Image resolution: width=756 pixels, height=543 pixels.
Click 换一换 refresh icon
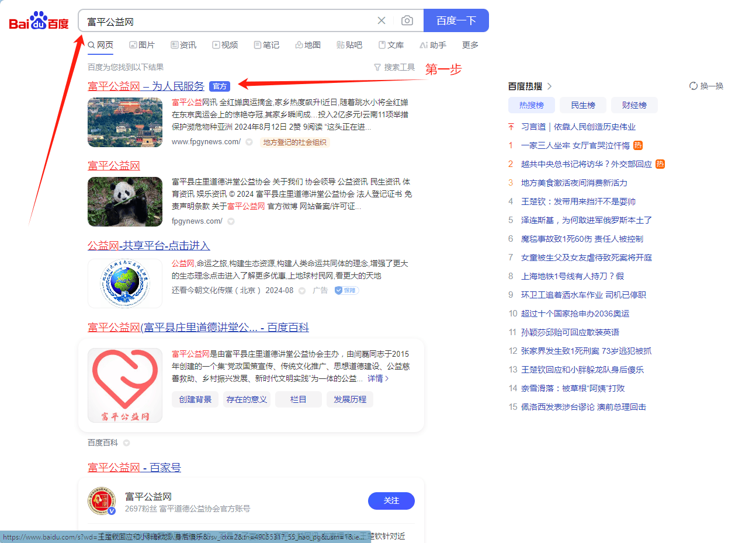pos(693,86)
